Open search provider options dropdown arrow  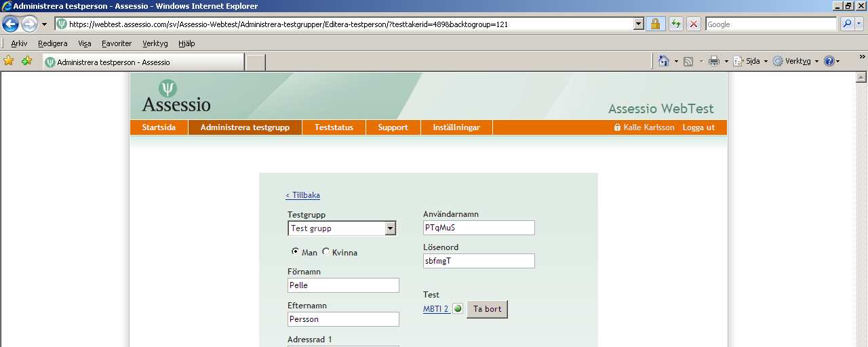point(860,24)
